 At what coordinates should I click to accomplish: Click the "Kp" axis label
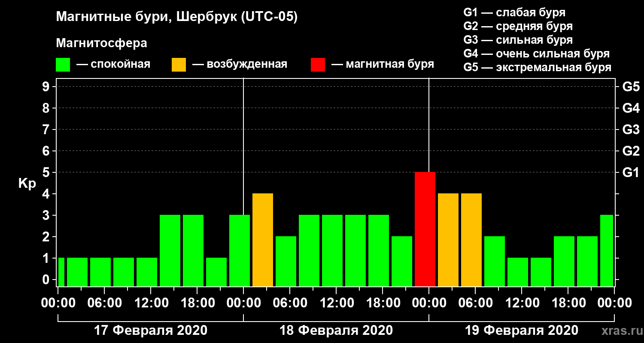(x=27, y=184)
